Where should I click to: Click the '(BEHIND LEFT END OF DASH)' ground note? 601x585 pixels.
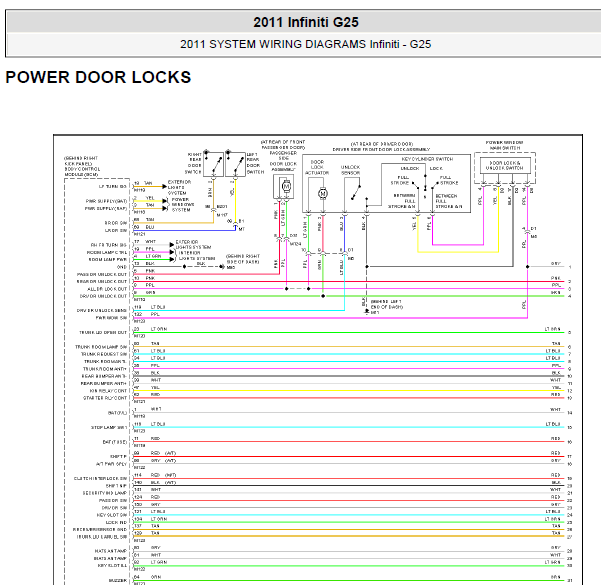386,304
